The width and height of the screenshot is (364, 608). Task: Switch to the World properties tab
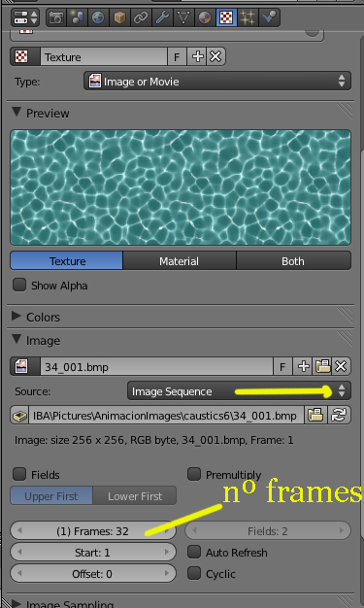(x=98, y=17)
